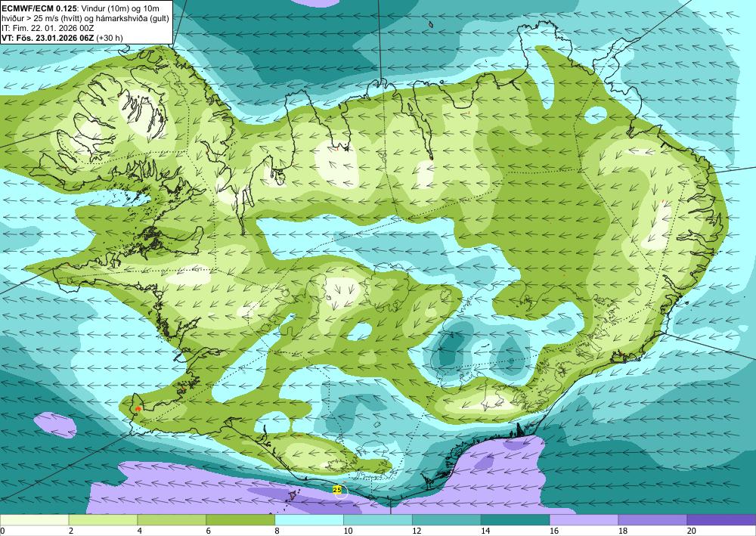Screen dimensions: 756x536
Task: Click the pale cream 0–2 m/s legend swatch
Action: pyautogui.click(x=34, y=520)
